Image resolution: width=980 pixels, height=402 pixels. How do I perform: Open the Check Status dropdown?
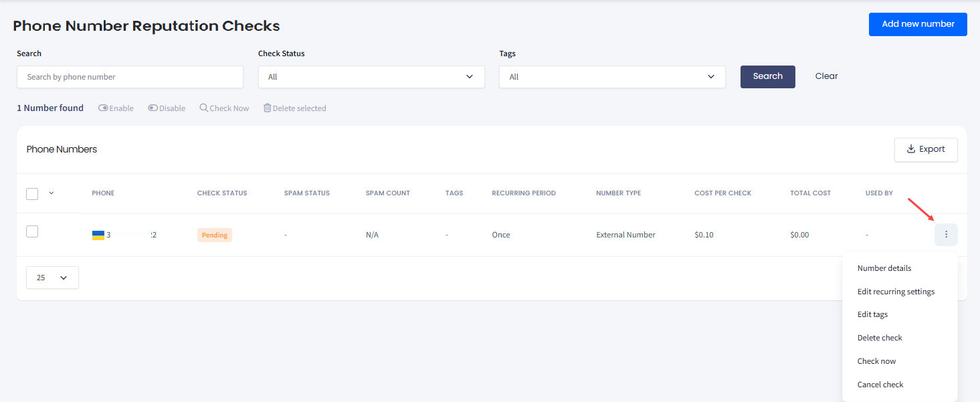[x=371, y=77]
